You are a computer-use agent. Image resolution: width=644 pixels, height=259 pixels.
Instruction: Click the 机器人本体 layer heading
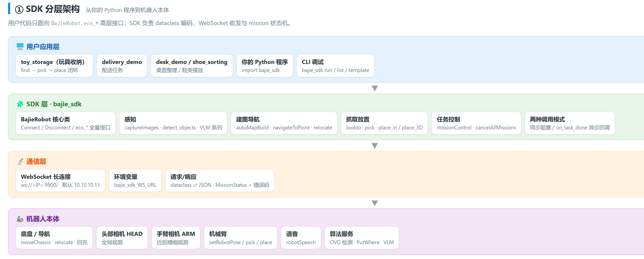(x=43, y=219)
